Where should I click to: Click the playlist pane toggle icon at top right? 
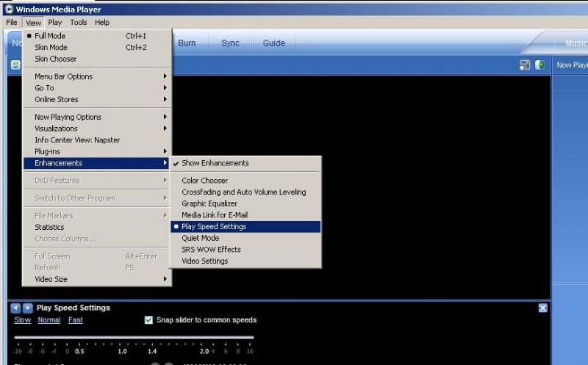tap(525, 65)
